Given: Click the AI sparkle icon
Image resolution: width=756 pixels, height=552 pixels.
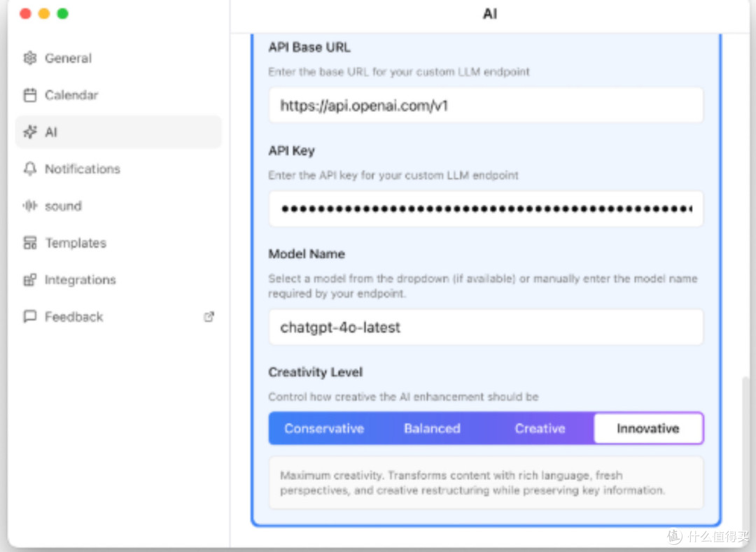Looking at the screenshot, I should 30,132.
